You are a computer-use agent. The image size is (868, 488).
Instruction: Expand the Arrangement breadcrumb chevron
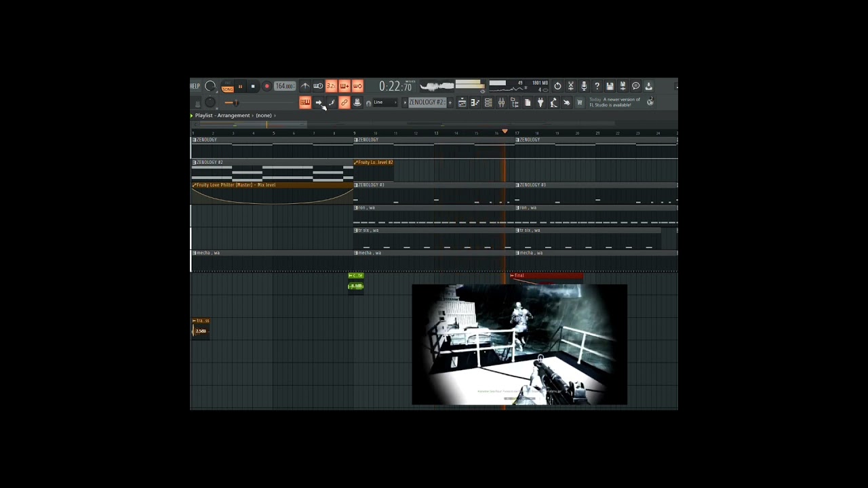coord(253,115)
